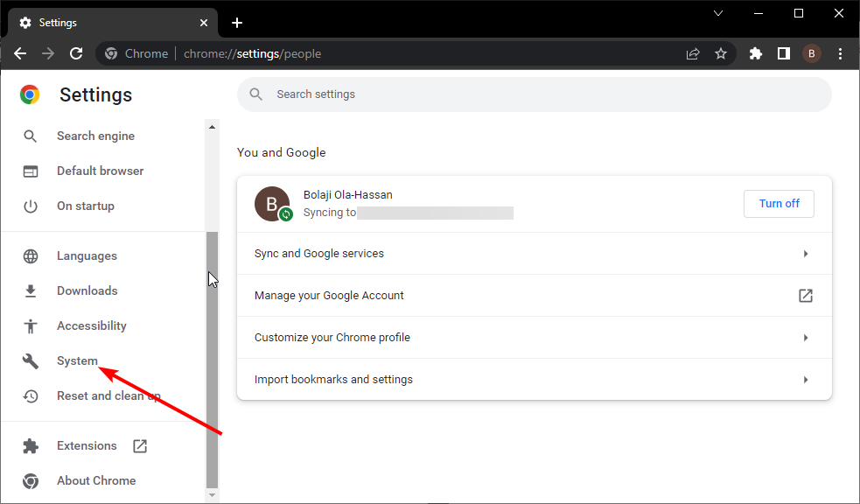The width and height of the screenshot is (860, 504).
Task: Open Reset and clean up
Action: coord(108,396)
